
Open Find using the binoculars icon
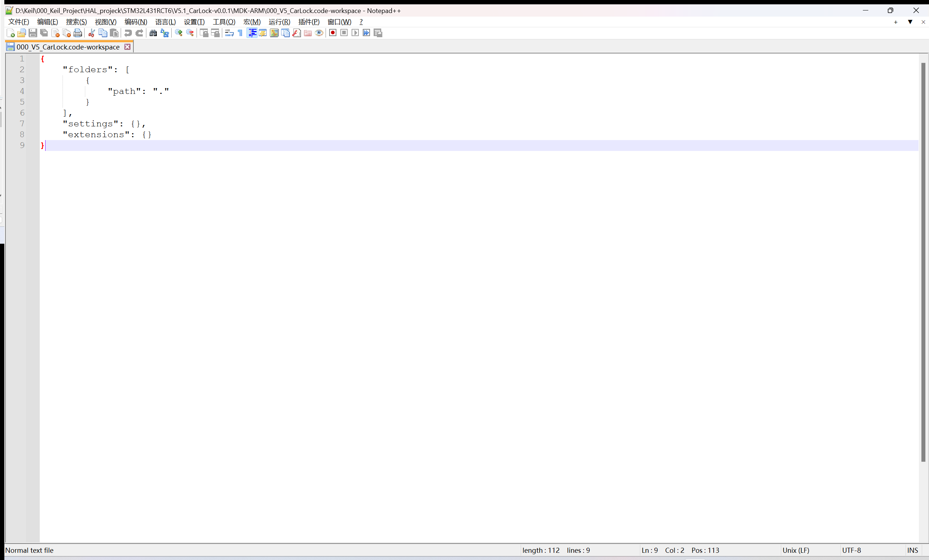point(153,33)
